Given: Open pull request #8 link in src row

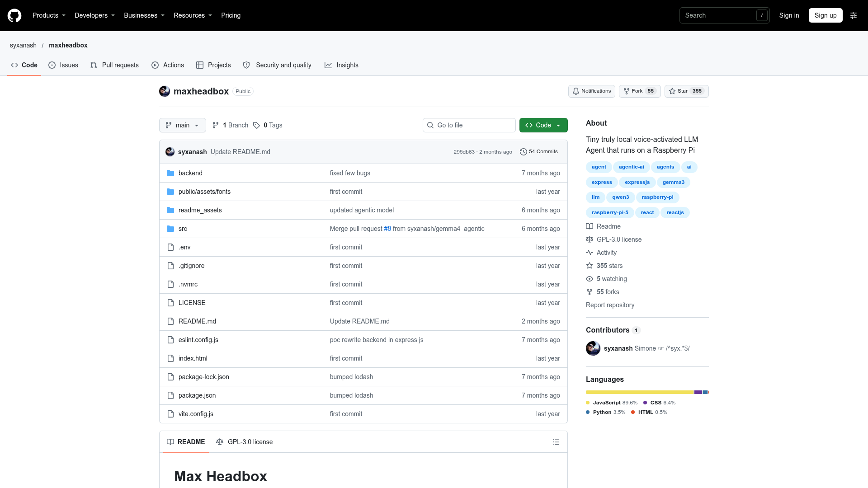Looking at the screenshot, I should coord(387,229).
